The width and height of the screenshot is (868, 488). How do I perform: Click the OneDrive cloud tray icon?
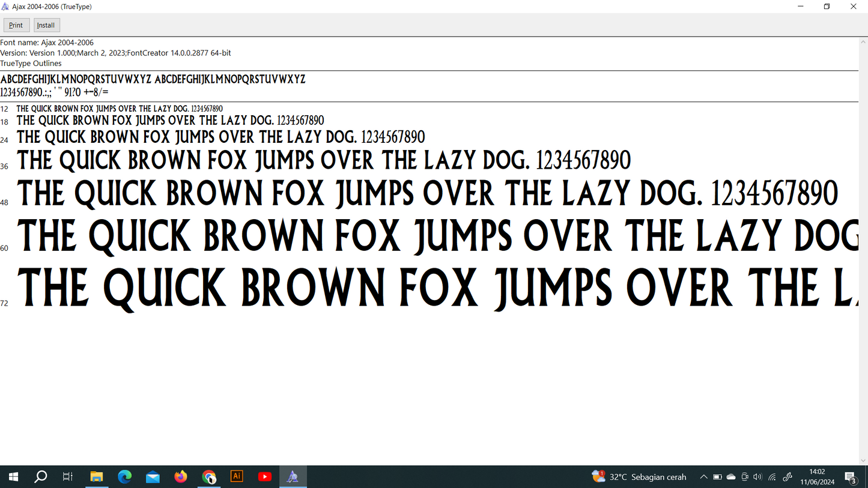click(731, 477)
